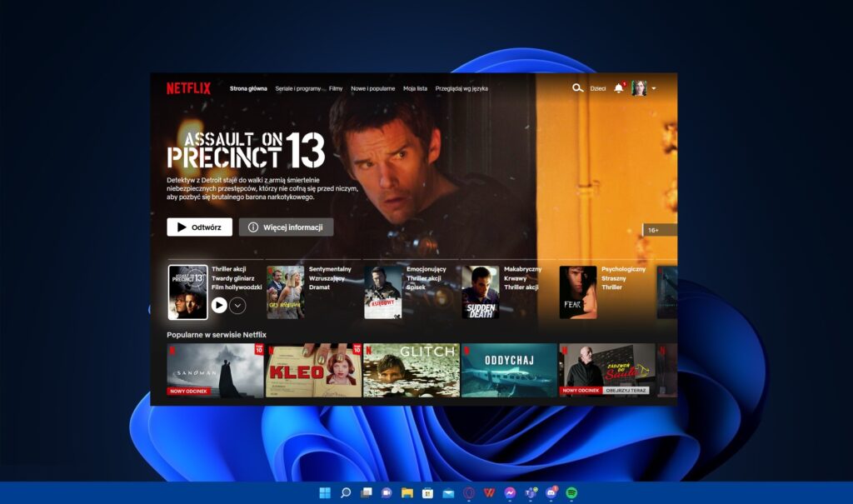Click Więcej informacji button

click(x=287, y=227)
